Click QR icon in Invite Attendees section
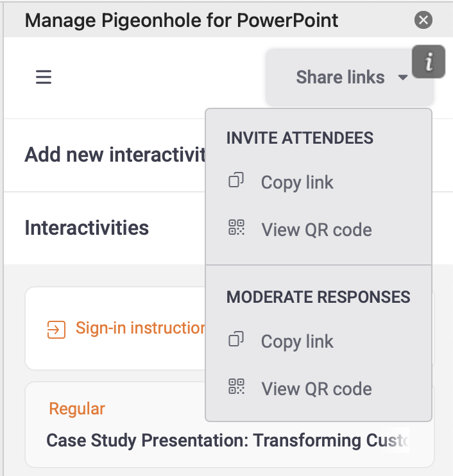 point(236,227)
